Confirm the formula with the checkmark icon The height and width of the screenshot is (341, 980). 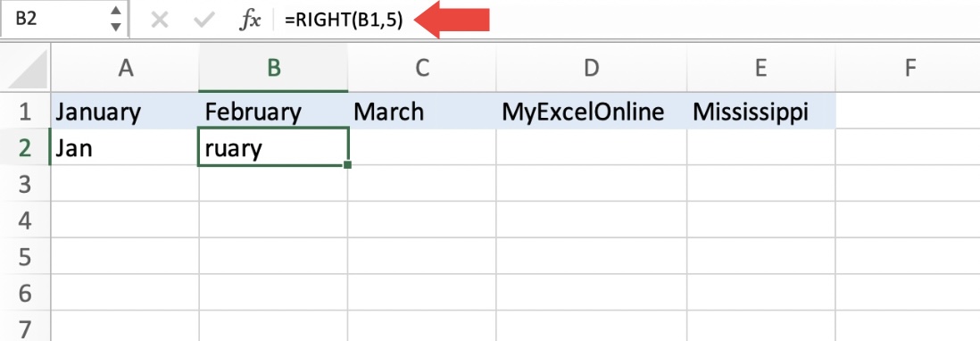203,21
